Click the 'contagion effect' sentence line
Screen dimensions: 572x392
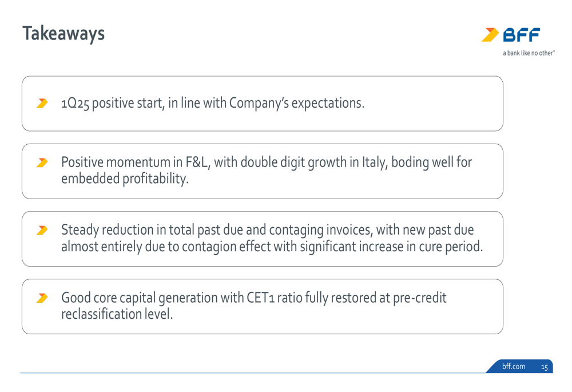click(x=272, y=247)
